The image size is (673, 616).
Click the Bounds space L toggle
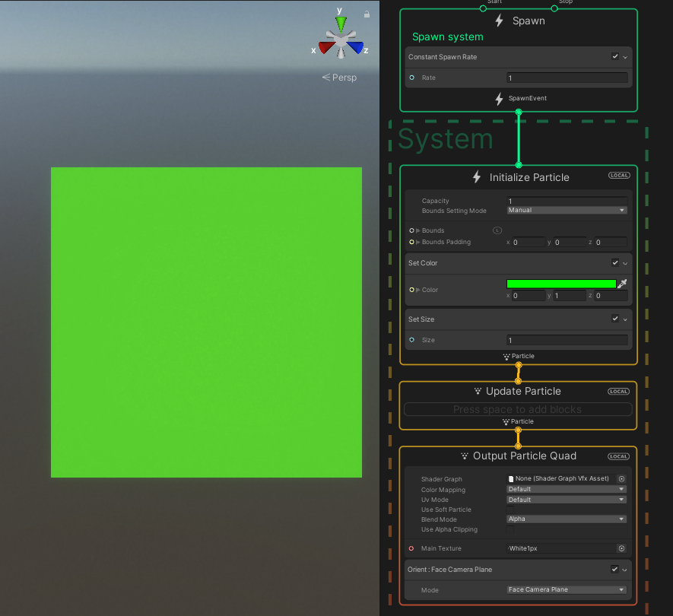click(x=497, y=230)
